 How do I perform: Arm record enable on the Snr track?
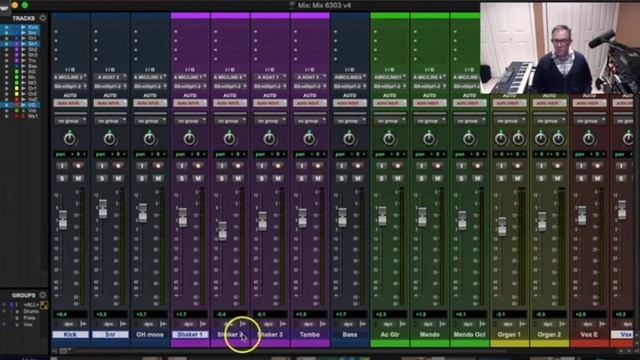(118, 166)
